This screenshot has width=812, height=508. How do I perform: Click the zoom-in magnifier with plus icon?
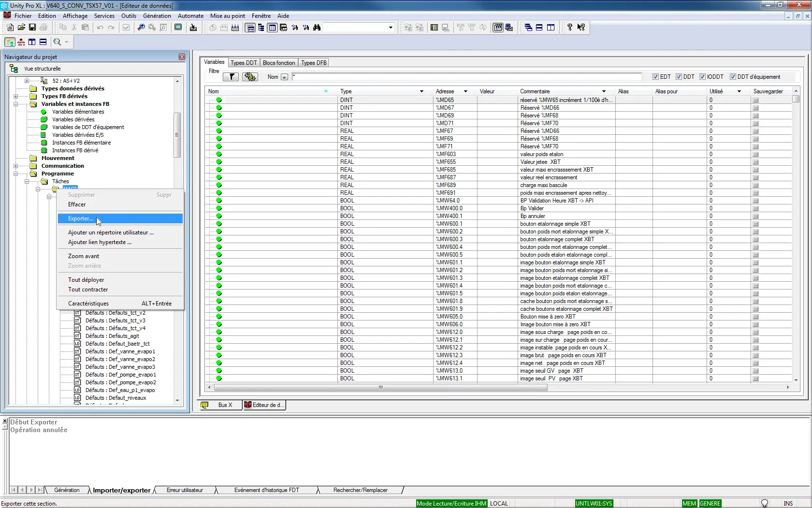[141, 28]
